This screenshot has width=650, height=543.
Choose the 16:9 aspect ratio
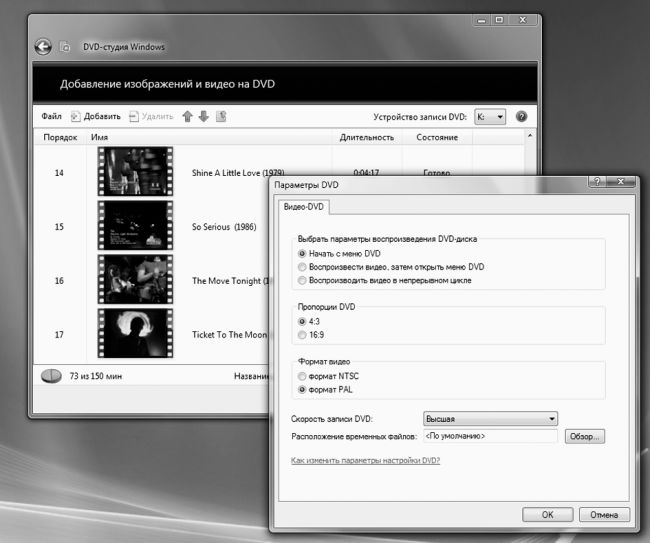(x=303, y=335)
